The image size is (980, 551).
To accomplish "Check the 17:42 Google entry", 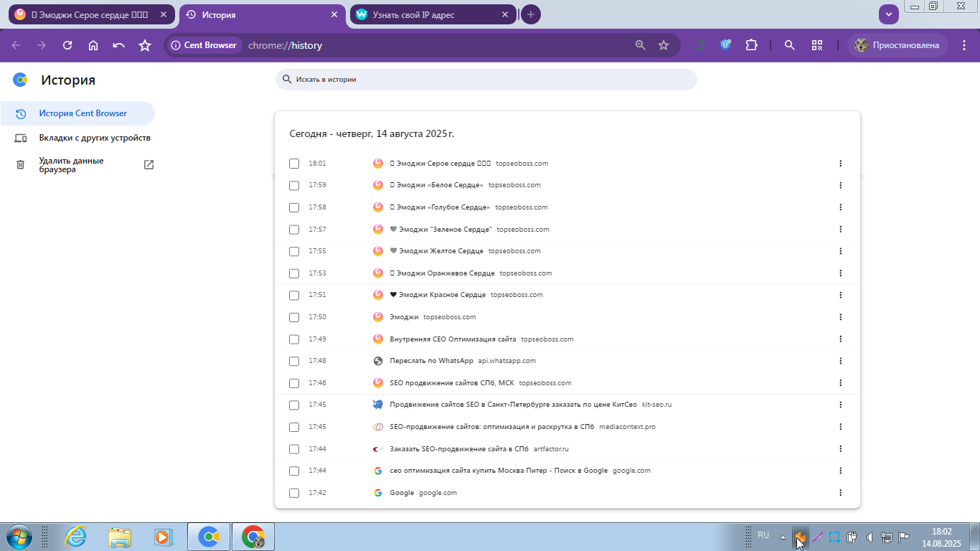I will [x=294, y=493].
